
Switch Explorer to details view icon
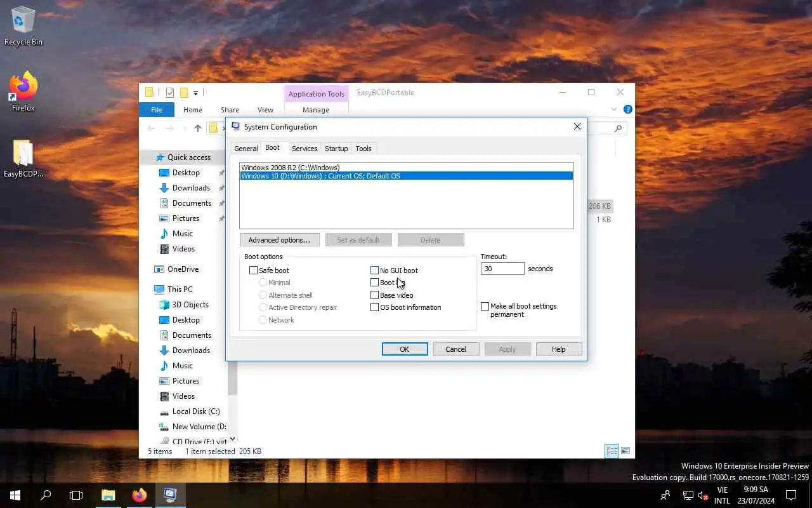[x=612, y=451]
